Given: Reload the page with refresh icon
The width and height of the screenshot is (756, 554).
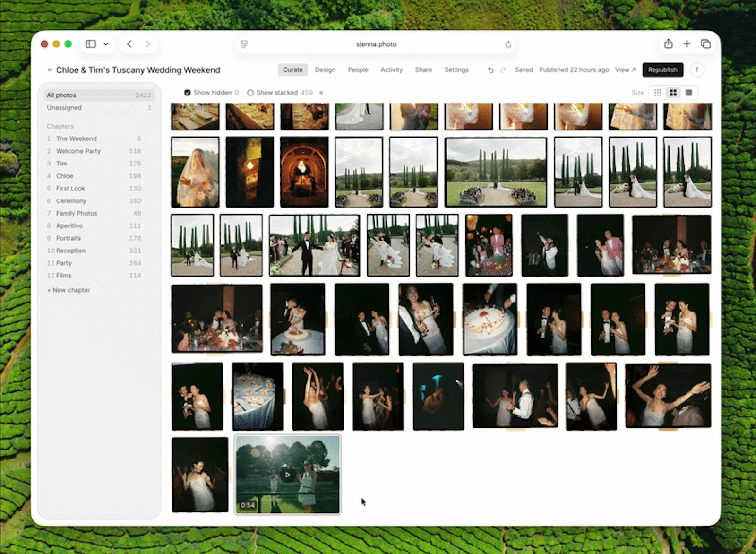Looking at the screenshot, I should tap(508, 44).
